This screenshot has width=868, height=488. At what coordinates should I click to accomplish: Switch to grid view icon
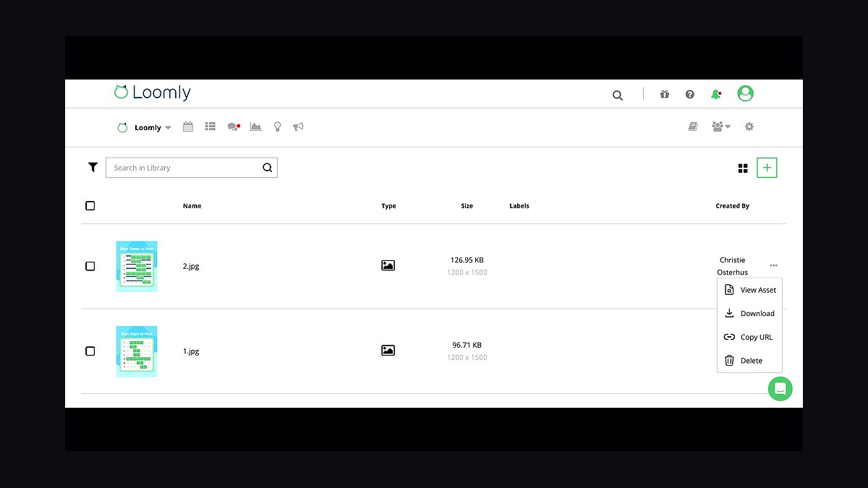pos(743,168)
